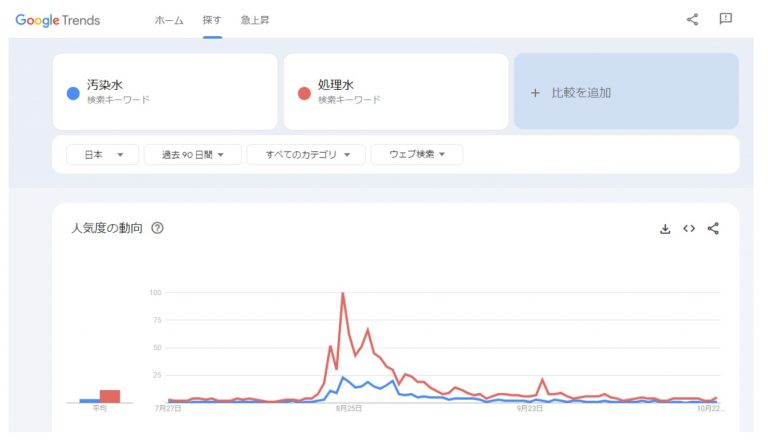Expand the ウェブ検索 search type dropdown

point(417,155)
